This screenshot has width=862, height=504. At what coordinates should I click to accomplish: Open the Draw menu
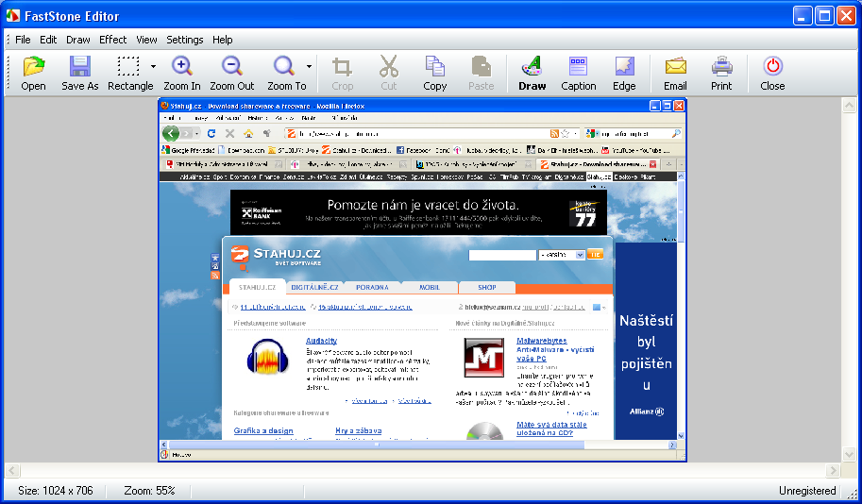[x=78, y=40]
